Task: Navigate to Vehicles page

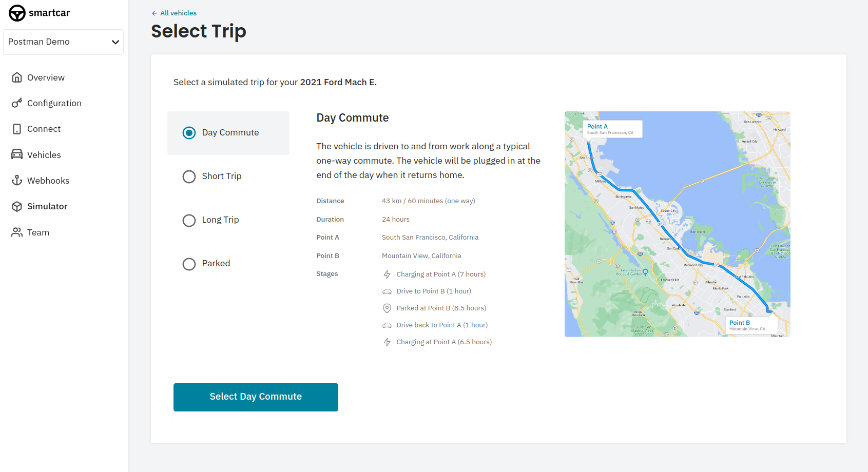Action: click(44, 155)
